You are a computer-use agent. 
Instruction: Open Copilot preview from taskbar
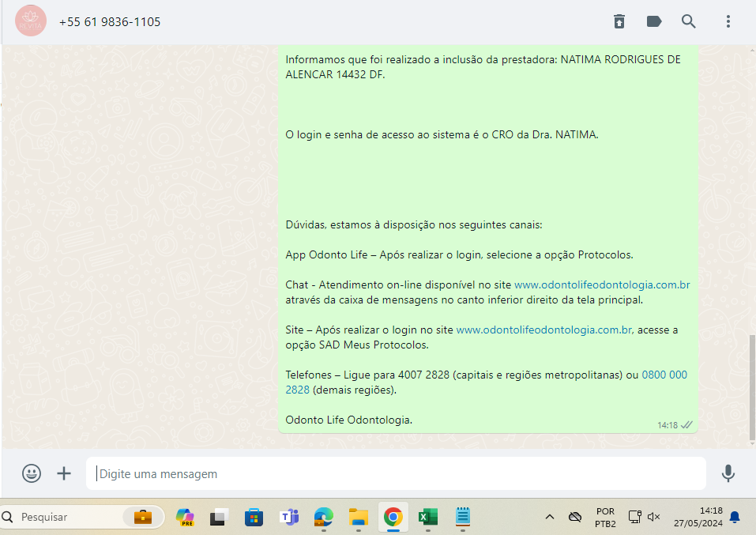[x=185, y=517]
